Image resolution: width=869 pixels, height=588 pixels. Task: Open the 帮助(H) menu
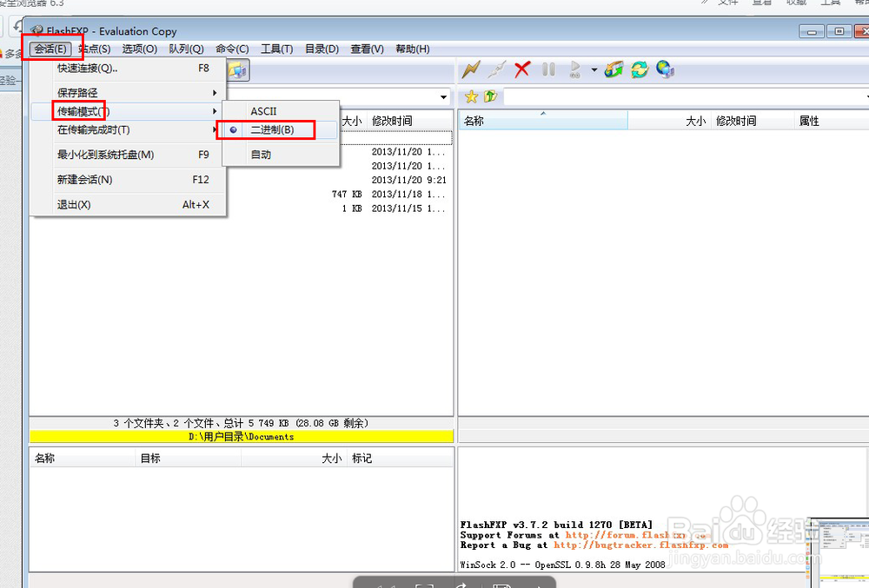tap(413, 49)
